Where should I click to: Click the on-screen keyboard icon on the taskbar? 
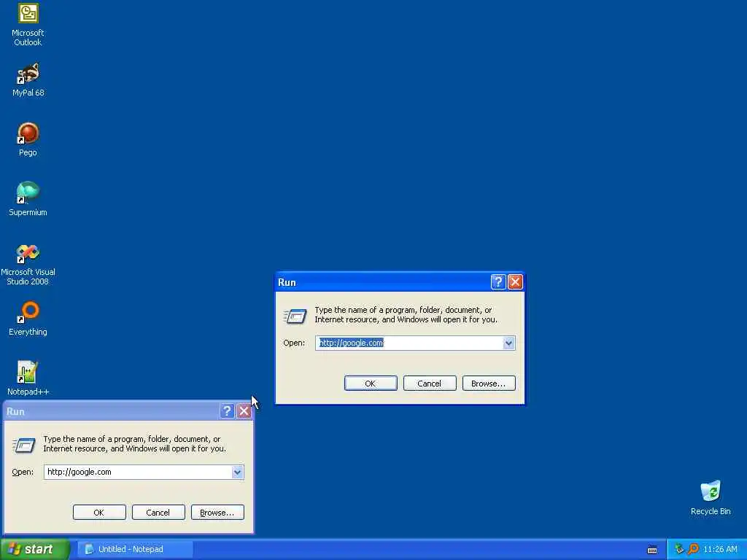(x=652, y=550)
